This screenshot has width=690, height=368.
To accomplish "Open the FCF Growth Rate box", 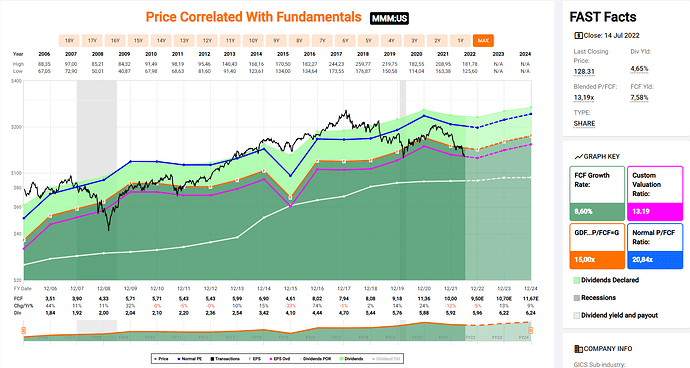I will coord(597,193).
